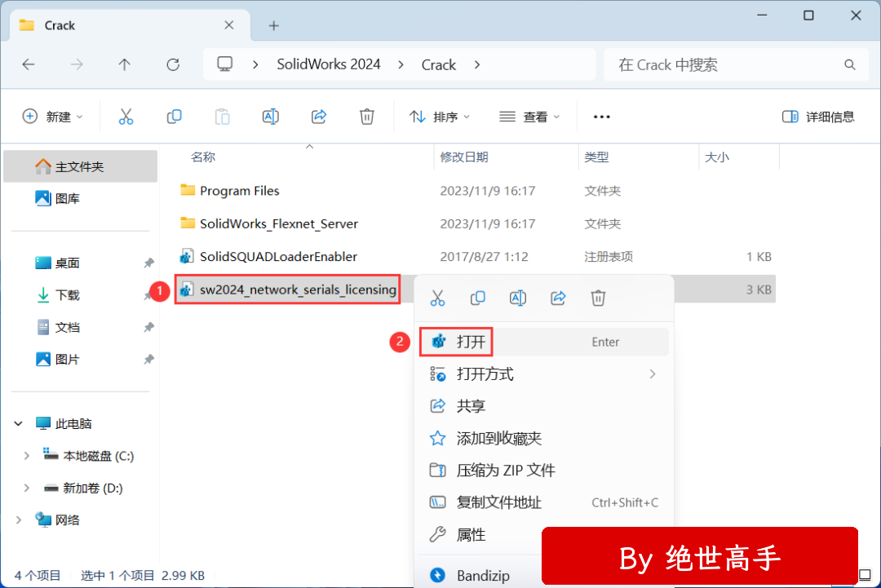Click the toolbar Rename icon
This screenshot has height=588, width=881.
[271, 117]
